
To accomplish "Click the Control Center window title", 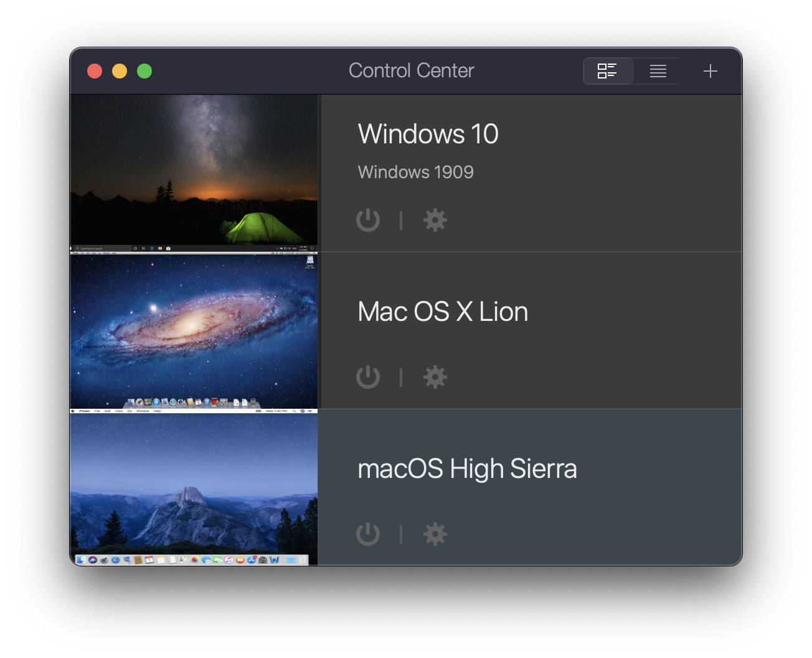I will (x=411, y=70).
